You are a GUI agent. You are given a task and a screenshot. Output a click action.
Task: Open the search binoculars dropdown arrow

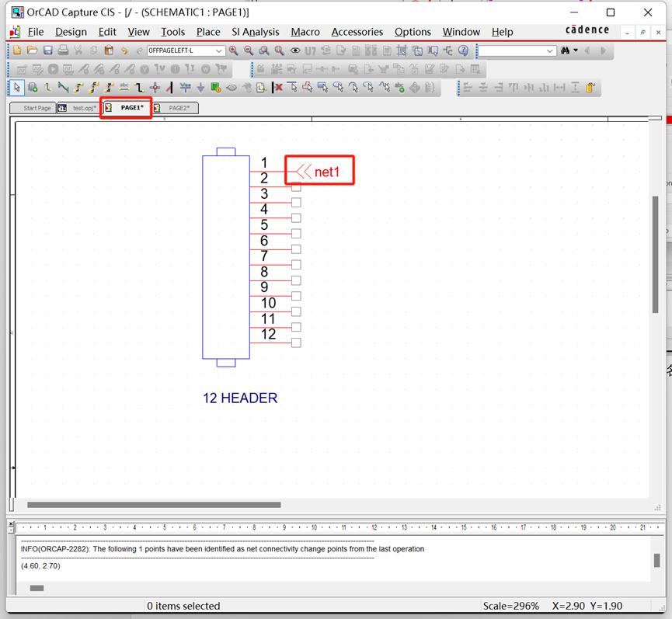(x=576, y=50)
